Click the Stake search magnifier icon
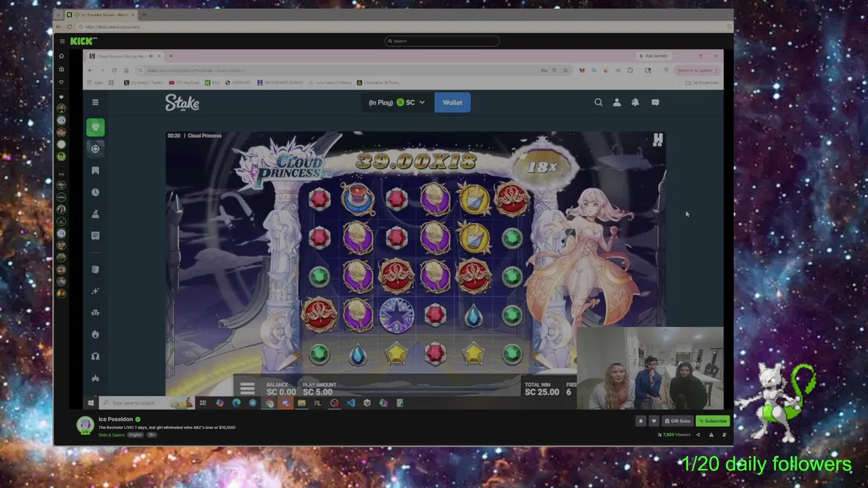This screenshot has height=488, width=868. [598, 102]
